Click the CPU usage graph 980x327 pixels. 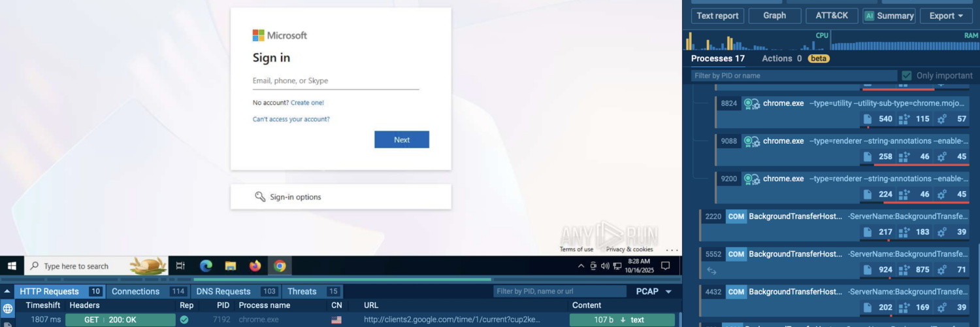(x=757, y=41)
